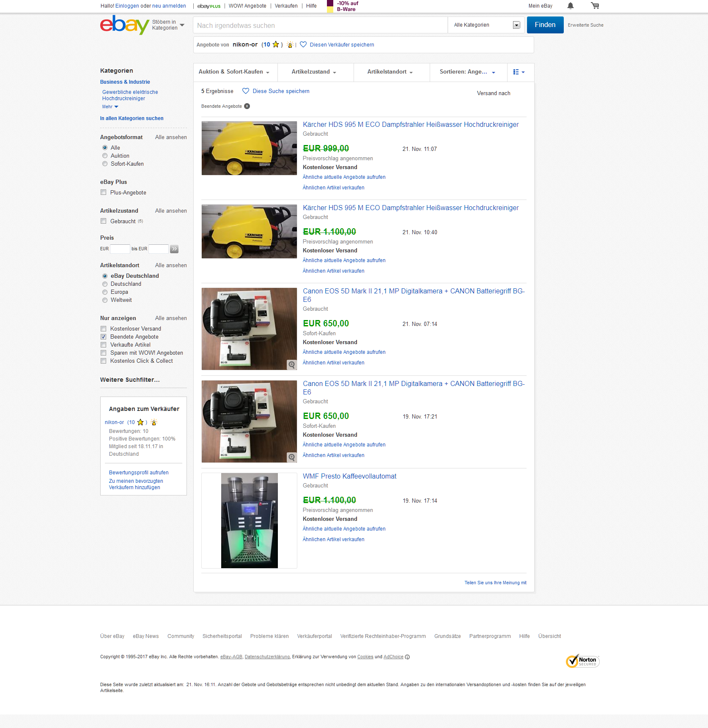This screenshot has width=708, height=728.
Task: Click 'Einloggen' link
Action: pos(127,6)
